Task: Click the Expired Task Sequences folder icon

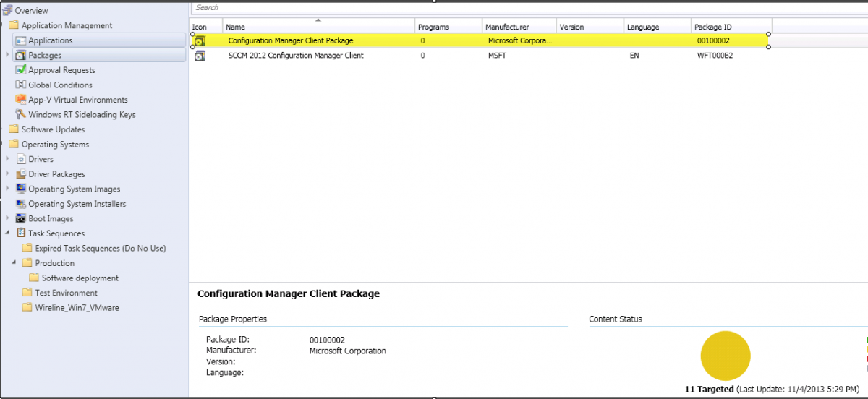Action: (27, 248)
